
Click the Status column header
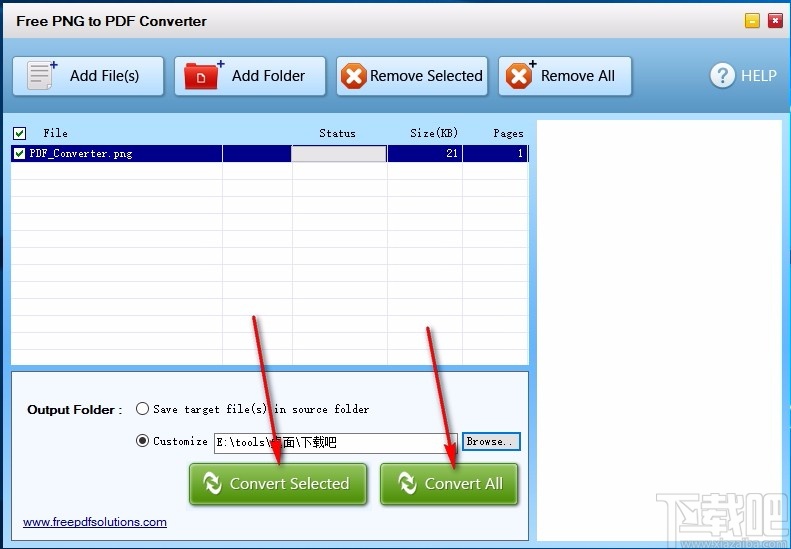[337, 133]
